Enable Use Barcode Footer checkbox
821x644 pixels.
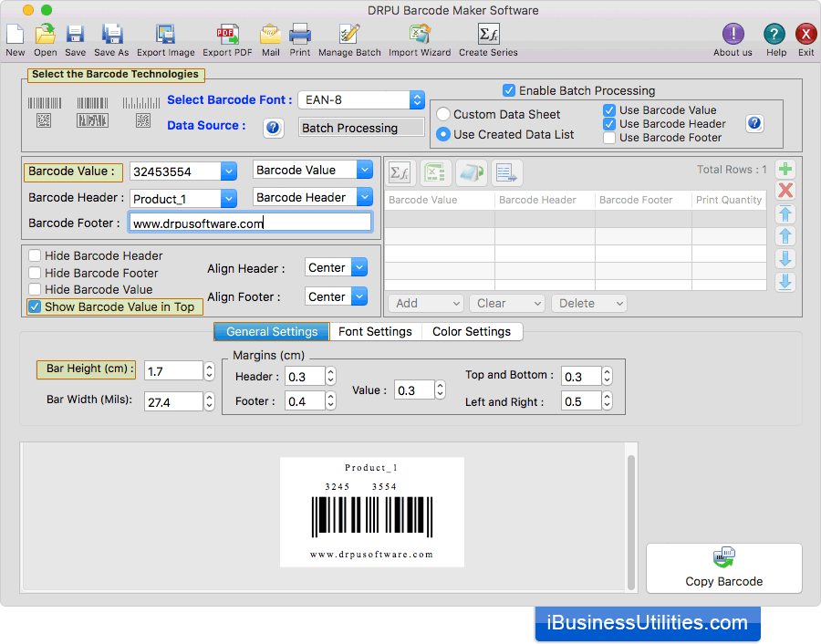tap(609, 138)
